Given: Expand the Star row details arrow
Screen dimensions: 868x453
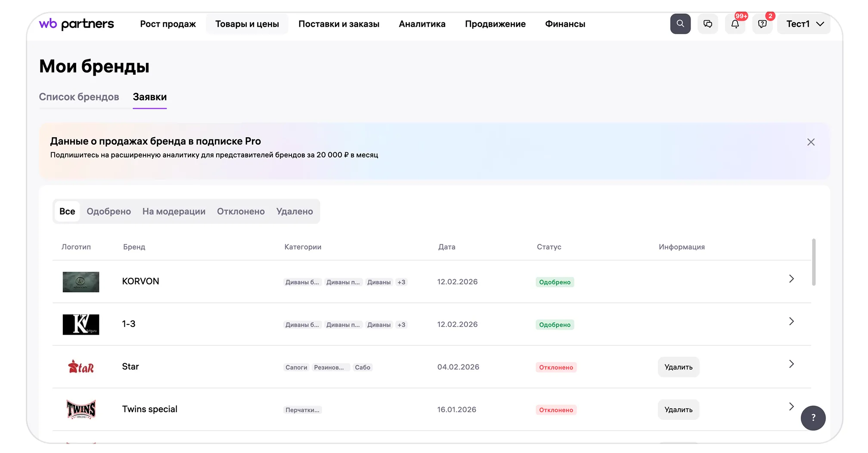Looking at the screenshot, I should (791, 364).
